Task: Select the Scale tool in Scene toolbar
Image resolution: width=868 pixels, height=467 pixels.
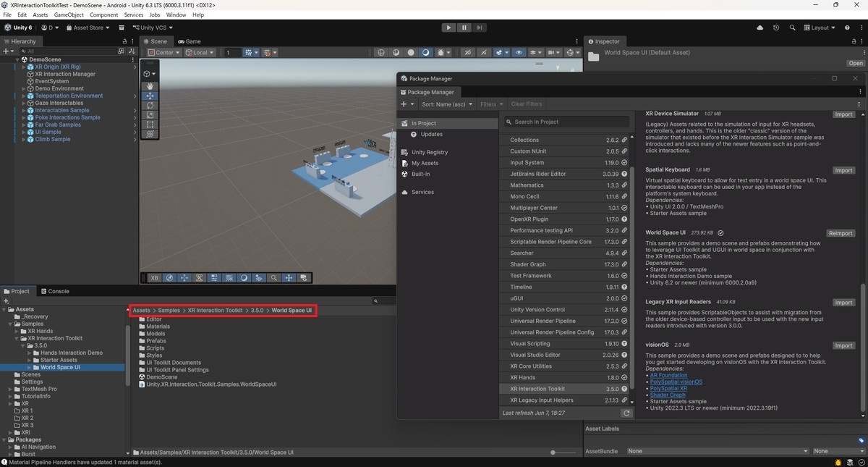Action: point(150,114)
